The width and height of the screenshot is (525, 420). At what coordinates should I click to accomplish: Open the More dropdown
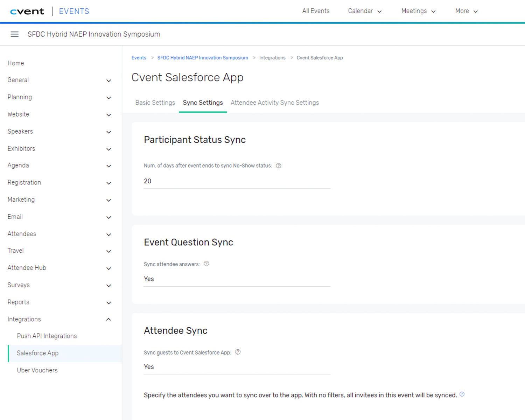pyautogui.click(x=466, y=11)
